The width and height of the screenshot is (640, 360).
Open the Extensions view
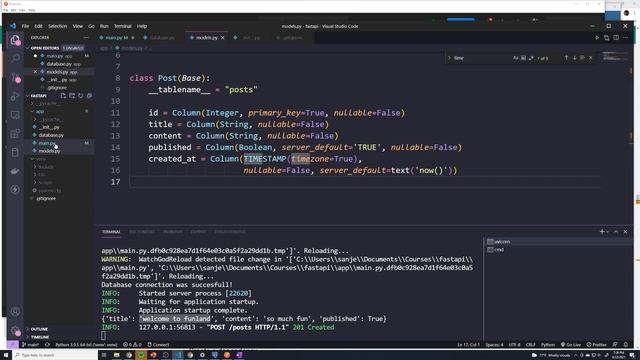coord(15,133)
